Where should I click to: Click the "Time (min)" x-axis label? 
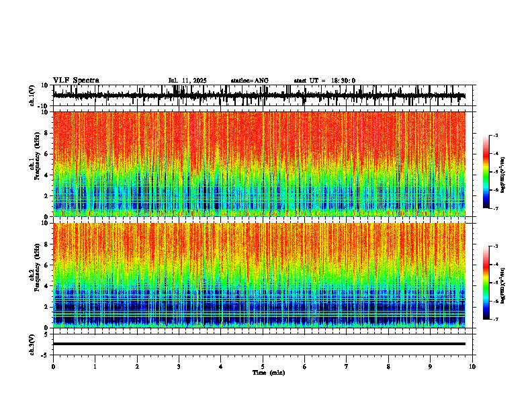(x=269, y=373)
